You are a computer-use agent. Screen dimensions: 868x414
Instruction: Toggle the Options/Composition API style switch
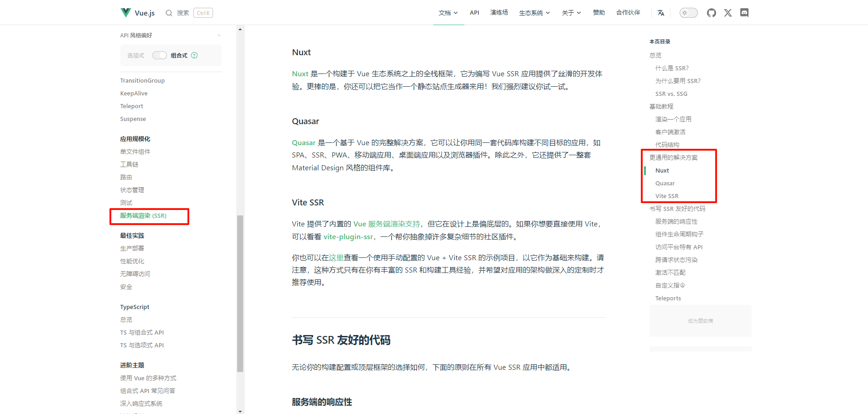coord(159,55)
